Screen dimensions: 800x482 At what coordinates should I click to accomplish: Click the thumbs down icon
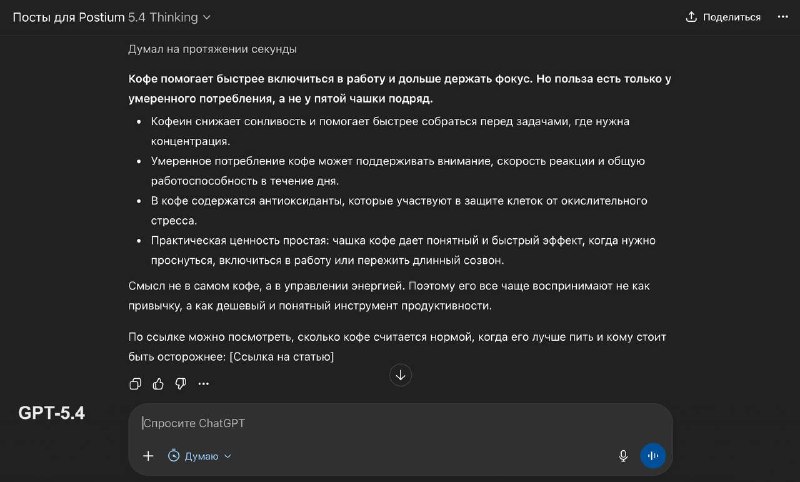coord(181,383)
